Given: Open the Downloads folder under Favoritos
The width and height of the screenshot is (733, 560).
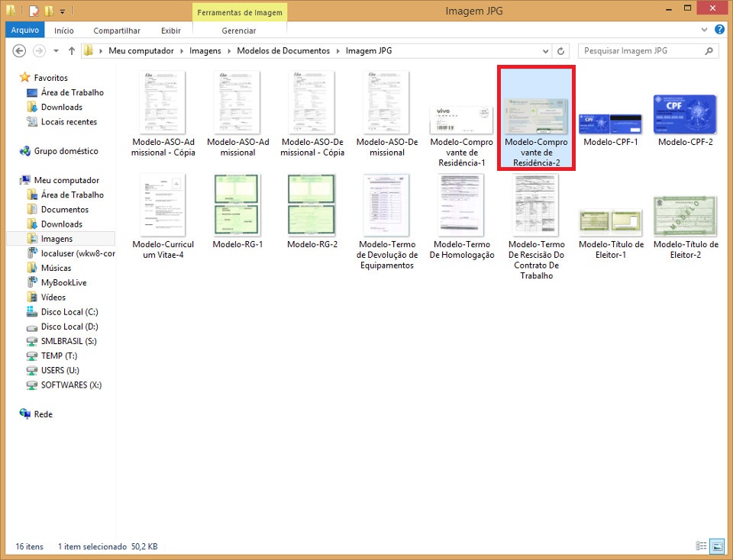Looking at the screenshot, I should [61, 107].
